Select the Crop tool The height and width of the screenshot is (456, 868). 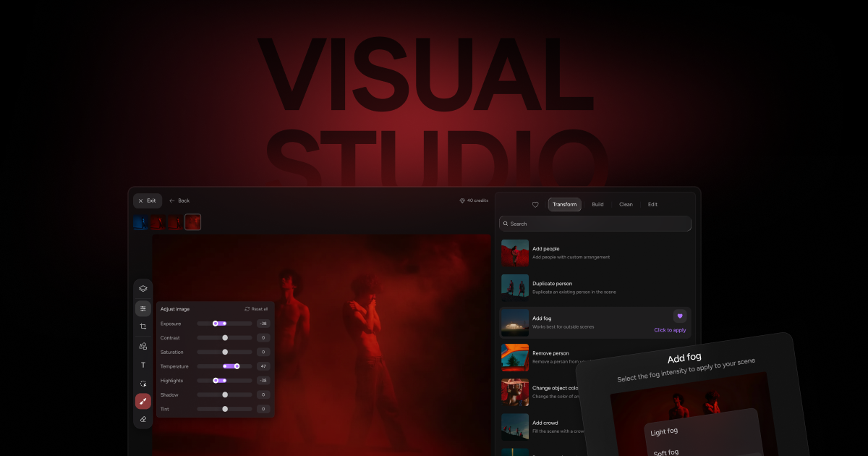(143, 327)
